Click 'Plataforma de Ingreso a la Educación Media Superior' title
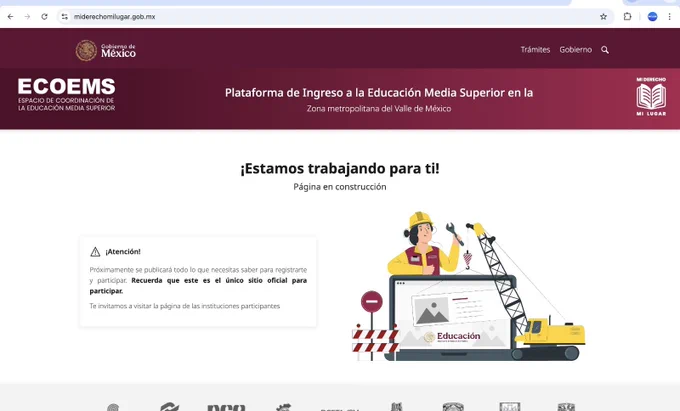 [x=379, y=93]
